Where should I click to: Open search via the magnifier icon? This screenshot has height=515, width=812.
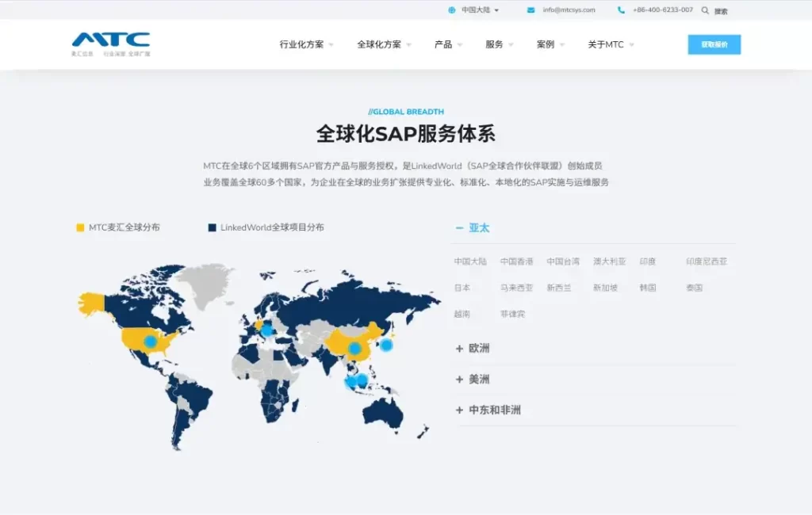click(705, 10)
